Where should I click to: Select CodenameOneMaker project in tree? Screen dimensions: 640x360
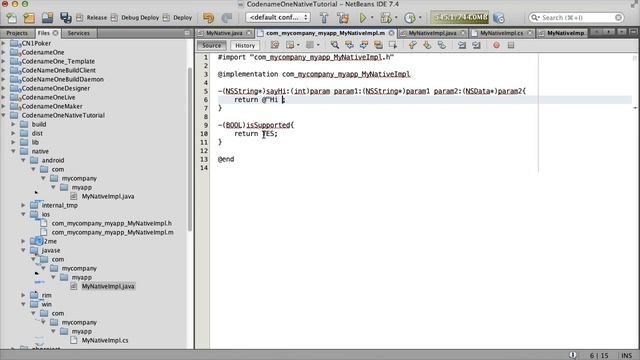coord(52,106)
